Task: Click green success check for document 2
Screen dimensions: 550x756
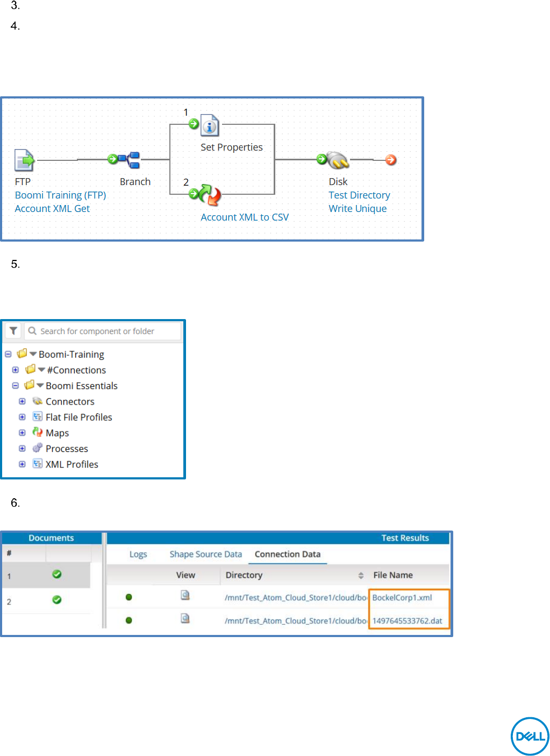Action: coord(56,599)
